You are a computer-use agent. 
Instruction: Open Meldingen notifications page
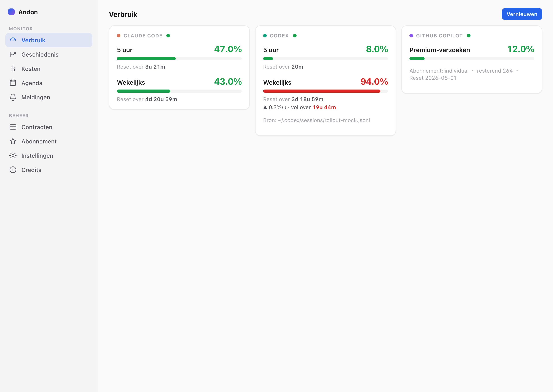click(x=49, y=97)
